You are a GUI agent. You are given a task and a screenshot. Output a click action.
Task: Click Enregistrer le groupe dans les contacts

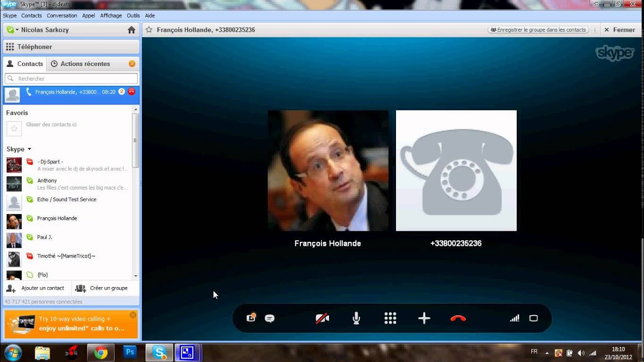[538, 30]
